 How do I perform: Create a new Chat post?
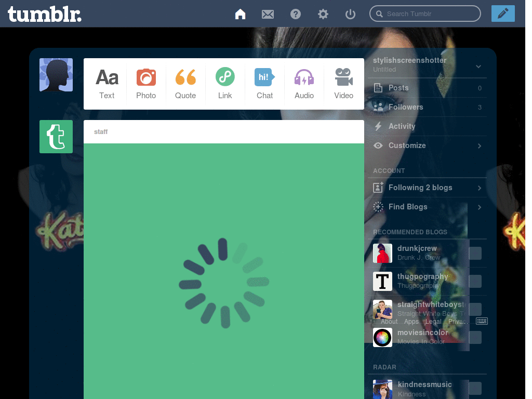pyautogui.click(x=264, y=84)
